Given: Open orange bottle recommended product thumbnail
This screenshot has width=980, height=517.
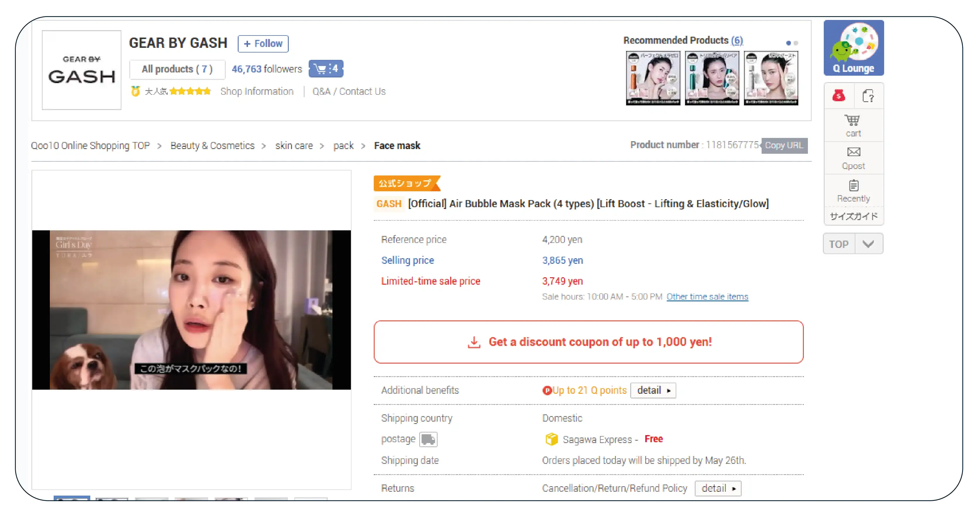Looking at the screenshot, I should click(x=653, y=78).
